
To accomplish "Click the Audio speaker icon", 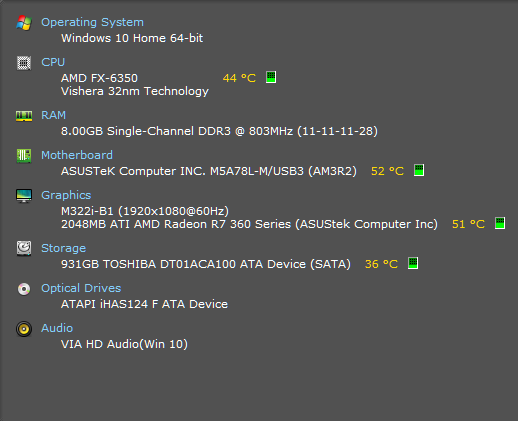I will pos(24,329).
